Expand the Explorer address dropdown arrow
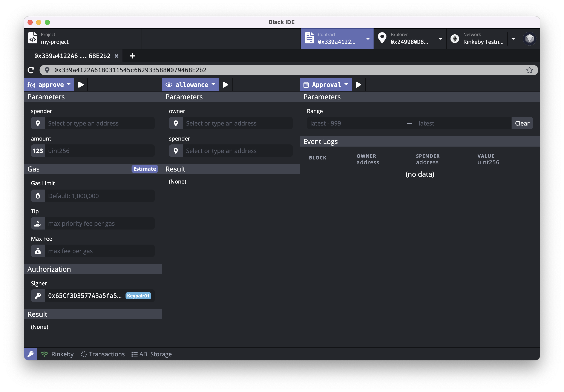 tap(440, 39)
